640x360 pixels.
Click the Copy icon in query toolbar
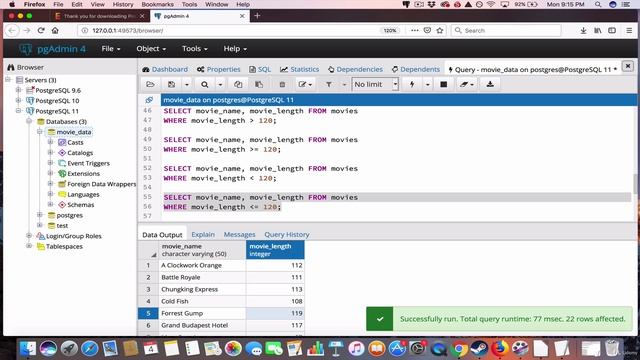[238, 84]
